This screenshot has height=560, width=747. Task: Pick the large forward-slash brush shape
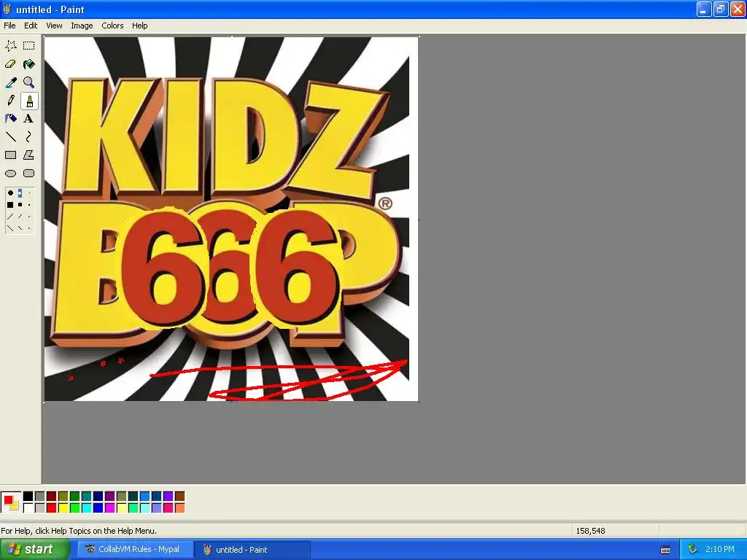(10, 217)
